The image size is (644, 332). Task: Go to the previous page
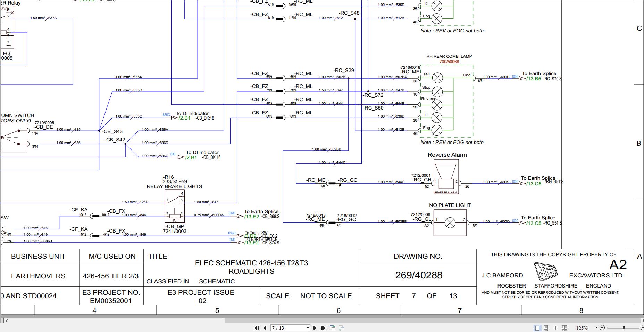pyautogui.click(x=265, y=328)
